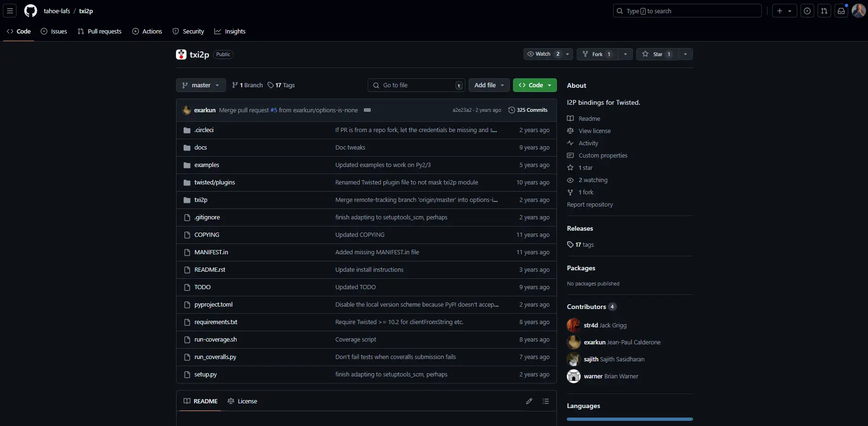This screenshot has width=868, height=426.
Task: Expand commit message ellipsis details
Action: click(x=367, y=110)
